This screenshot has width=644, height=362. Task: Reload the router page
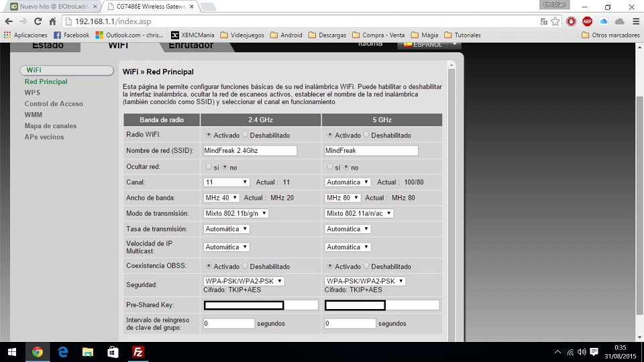pos(38,21)
